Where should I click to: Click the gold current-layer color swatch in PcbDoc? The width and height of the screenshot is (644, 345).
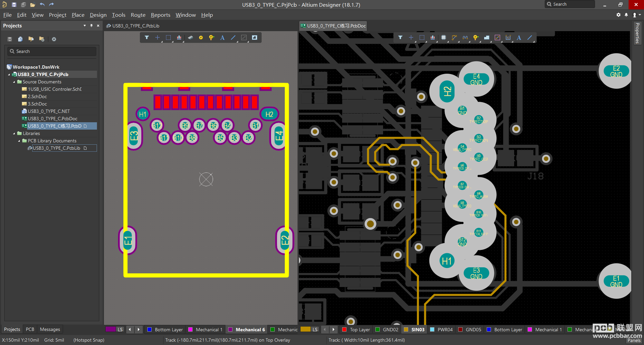(x=306, y=329)
